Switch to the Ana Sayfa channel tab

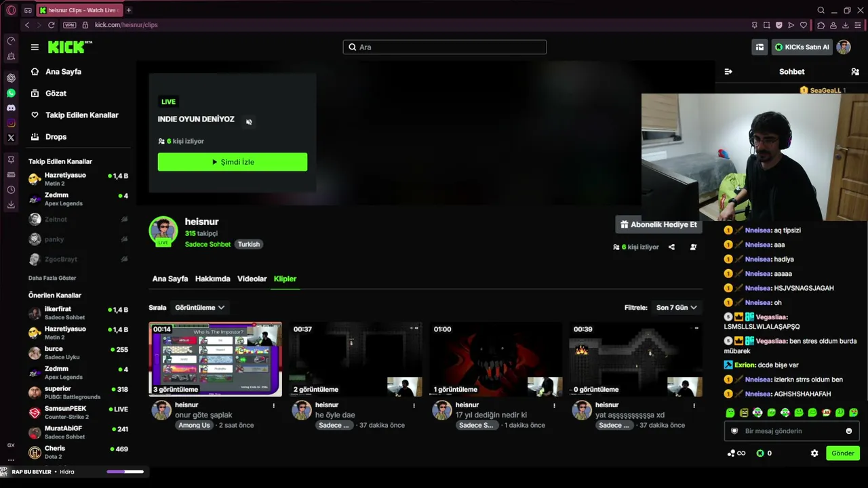tap(170, 279)
